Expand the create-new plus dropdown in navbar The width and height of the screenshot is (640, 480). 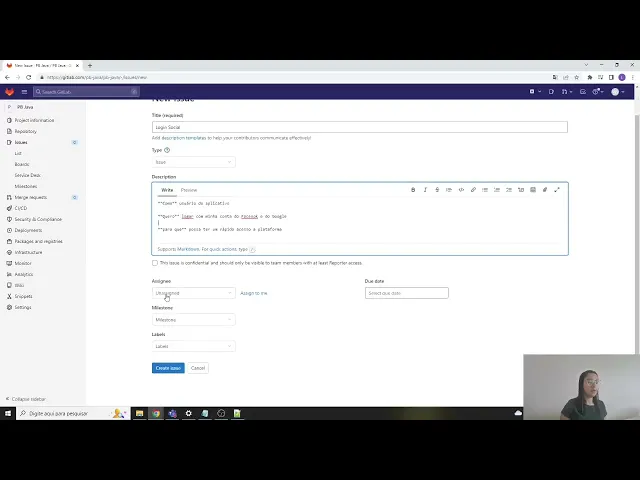click(x=535, y=92)
